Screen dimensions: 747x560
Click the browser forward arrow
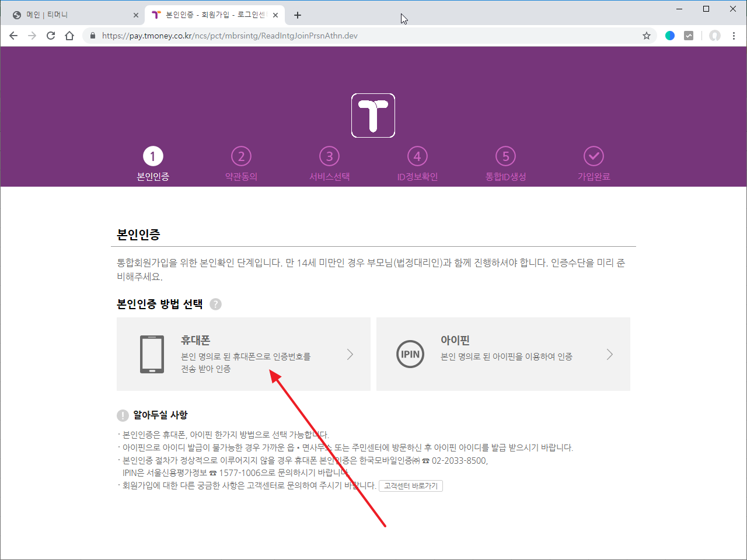[x=32, y=36]
